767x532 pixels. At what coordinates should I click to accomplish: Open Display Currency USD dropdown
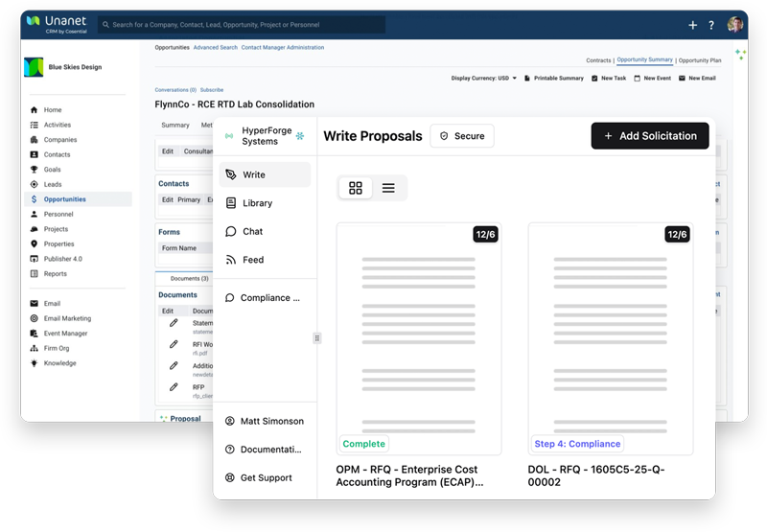click(x=484, y=79)
